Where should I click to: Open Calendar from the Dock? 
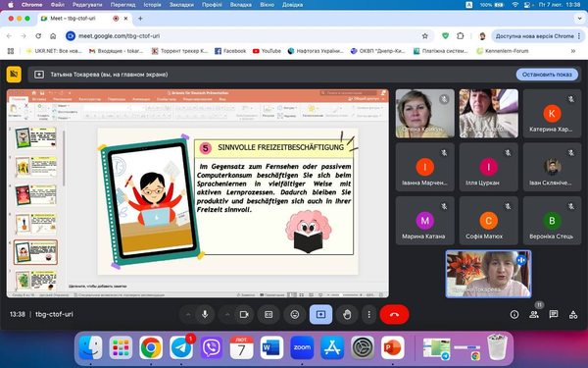coord(241,347)
